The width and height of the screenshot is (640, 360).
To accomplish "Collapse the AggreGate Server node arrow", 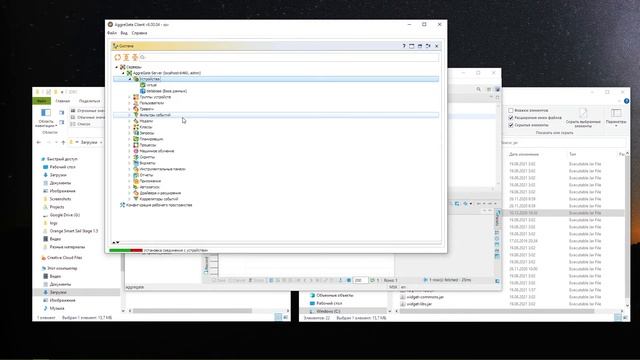I will (x=123, y=73).
